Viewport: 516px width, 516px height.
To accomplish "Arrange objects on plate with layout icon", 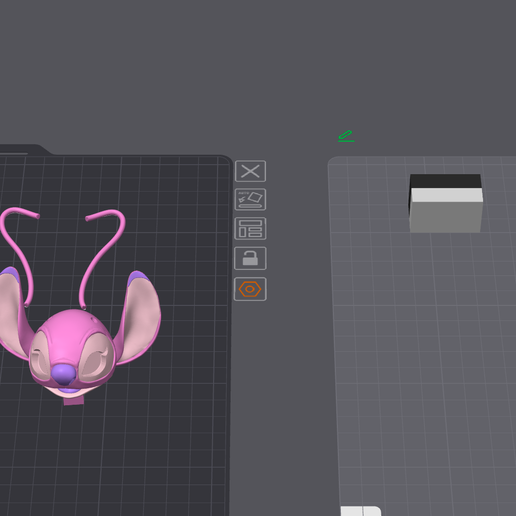I will [x=250, y=229].
